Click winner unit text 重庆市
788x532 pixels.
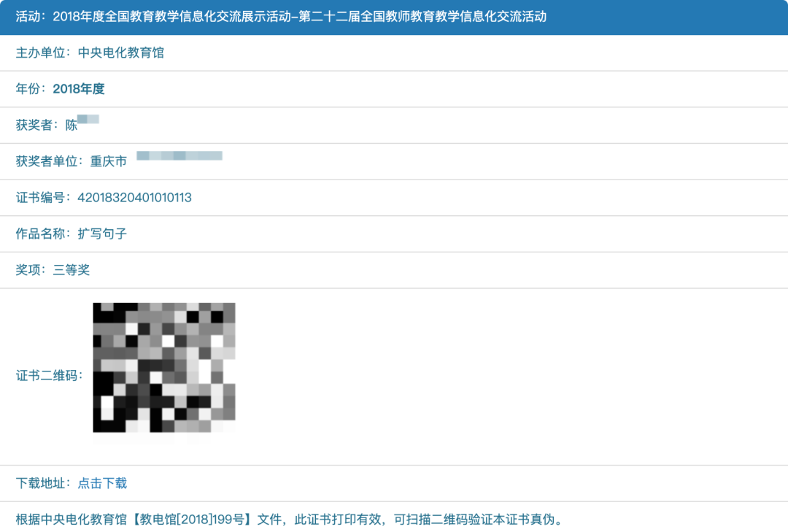tap(109, 161)
